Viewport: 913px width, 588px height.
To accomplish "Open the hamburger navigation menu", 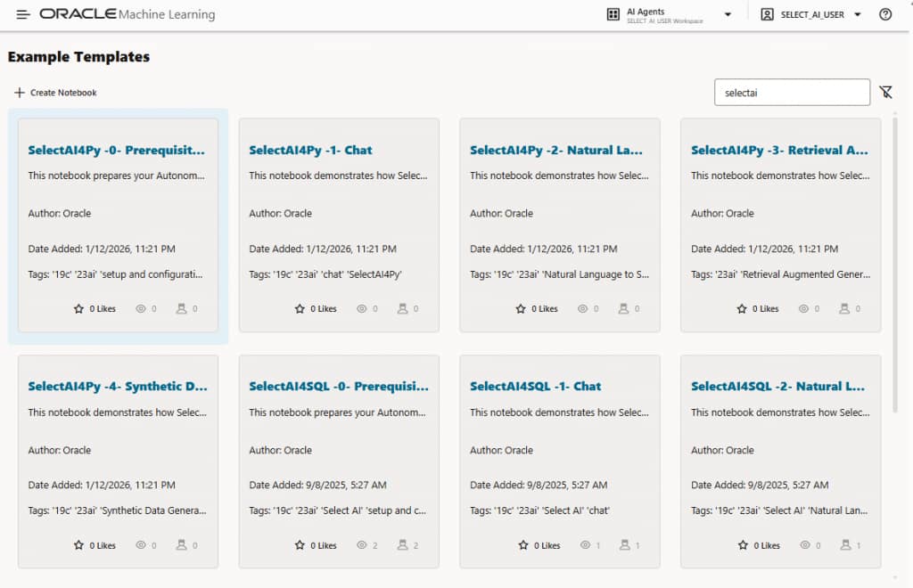I will [x=23, y=14].
